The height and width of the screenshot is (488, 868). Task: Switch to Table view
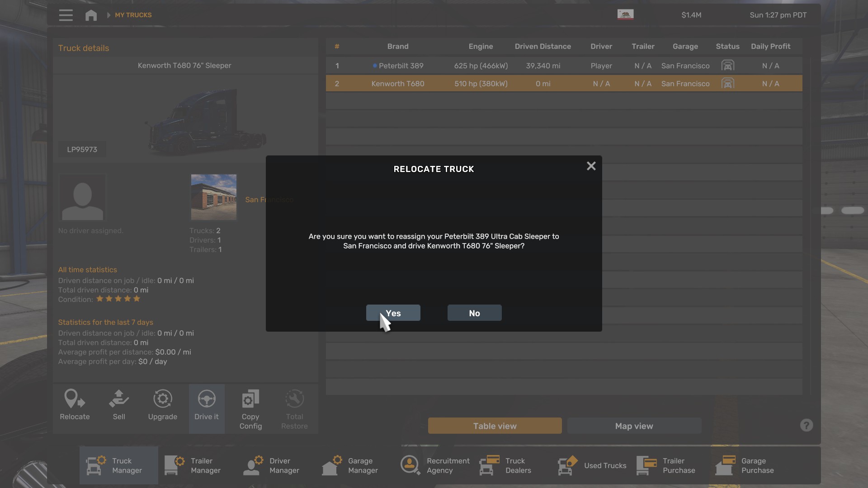pos(495,426)
